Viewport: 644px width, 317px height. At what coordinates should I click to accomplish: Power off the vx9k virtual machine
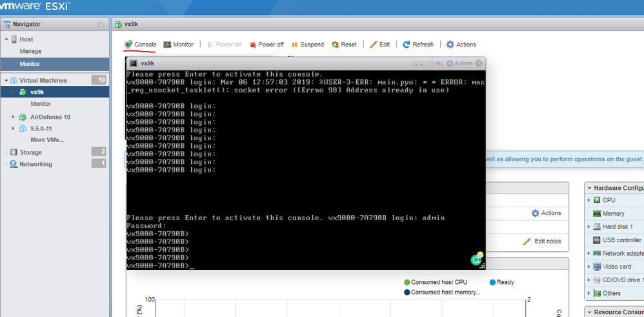pos(267,45)
